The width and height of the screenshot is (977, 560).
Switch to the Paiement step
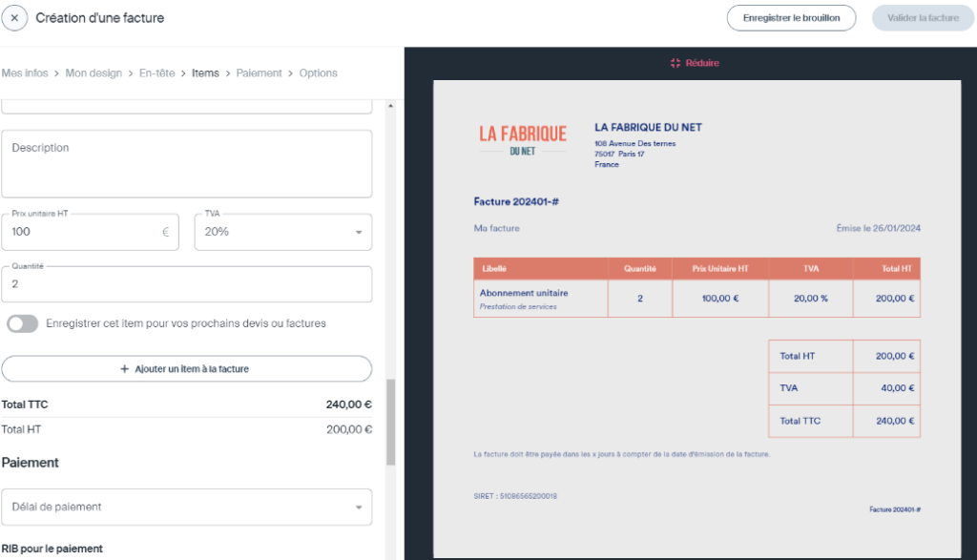coord(259,73)
